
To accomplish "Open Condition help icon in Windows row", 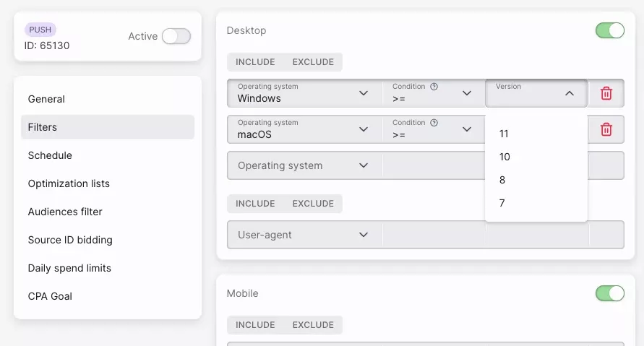I will click(x=434, y=87).
